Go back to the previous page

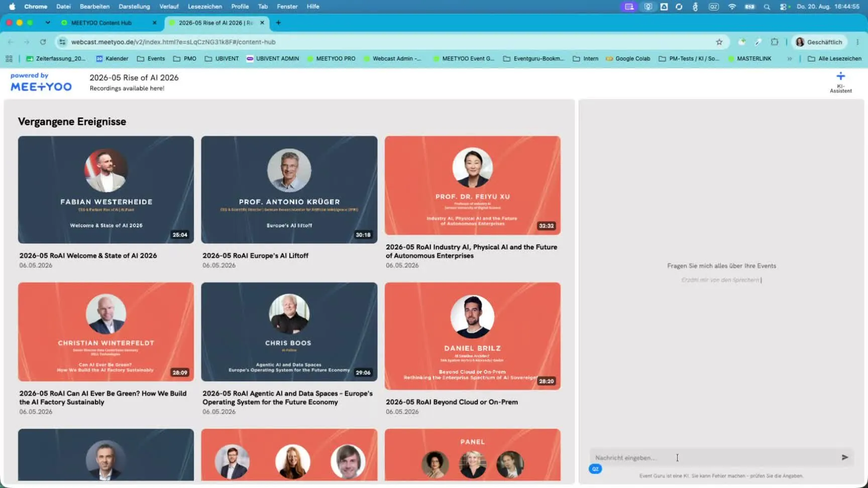11,42
